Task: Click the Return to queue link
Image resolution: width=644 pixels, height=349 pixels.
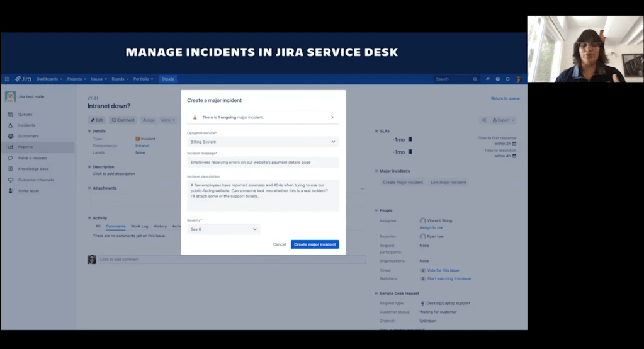Action: tap(505, 98)
